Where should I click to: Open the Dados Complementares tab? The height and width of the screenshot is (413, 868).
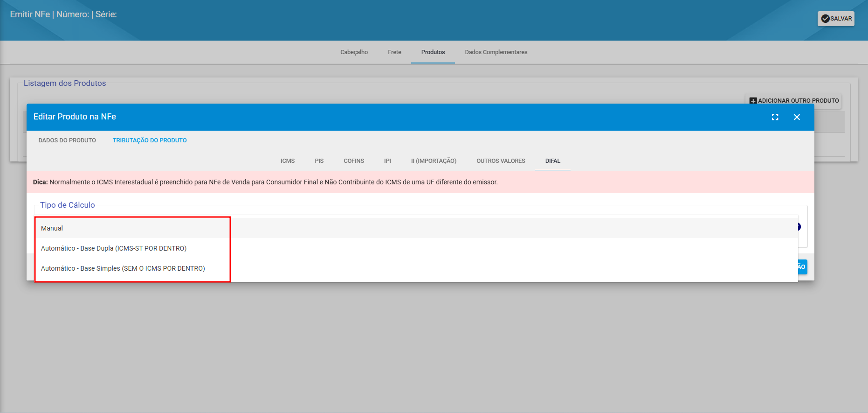pyautogui.click(x=496, y=52)
